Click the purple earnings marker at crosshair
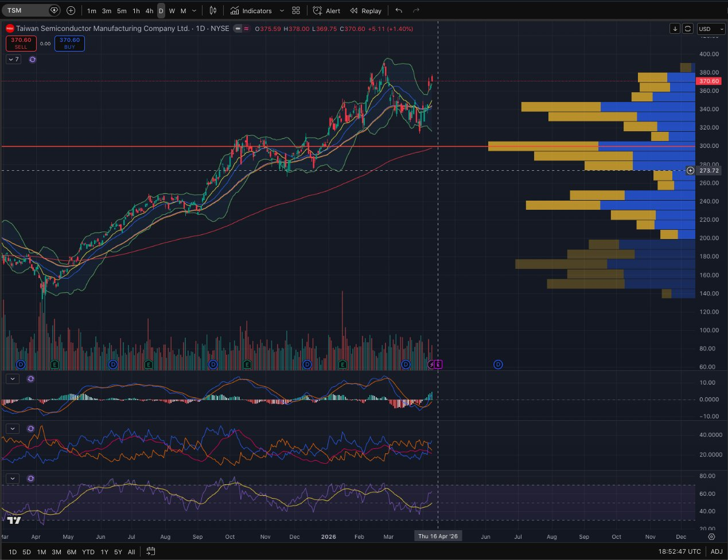This screenshot has height=560, width=728. 438,365
